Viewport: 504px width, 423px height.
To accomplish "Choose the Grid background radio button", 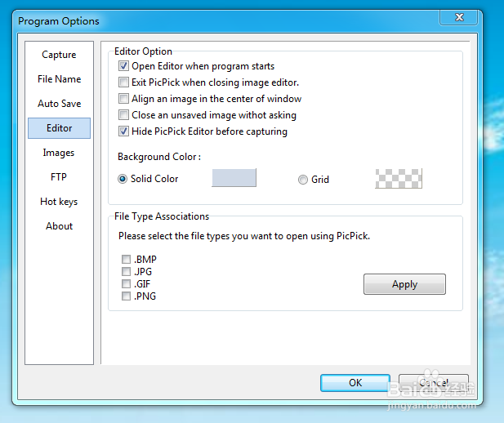I will pos(303,180).
